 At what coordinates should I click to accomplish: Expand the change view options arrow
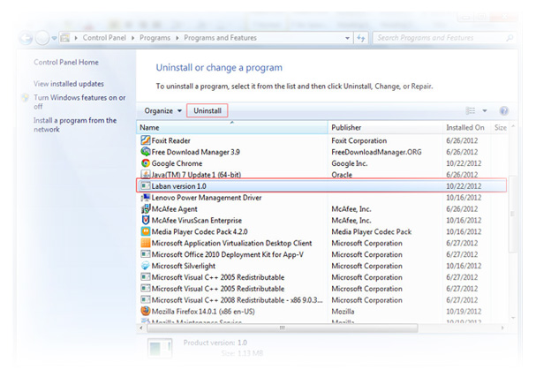tap(485, 111)
